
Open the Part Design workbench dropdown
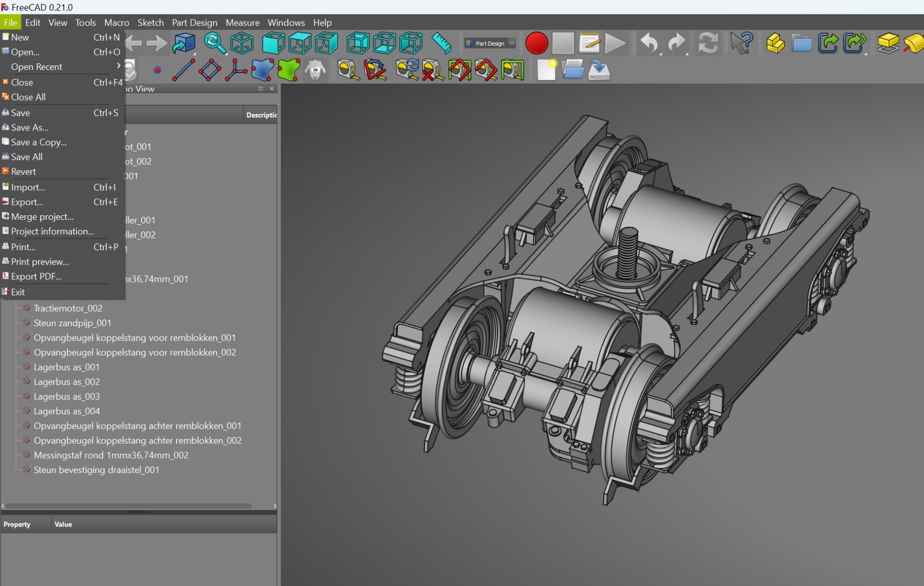(x=490, y=44)
